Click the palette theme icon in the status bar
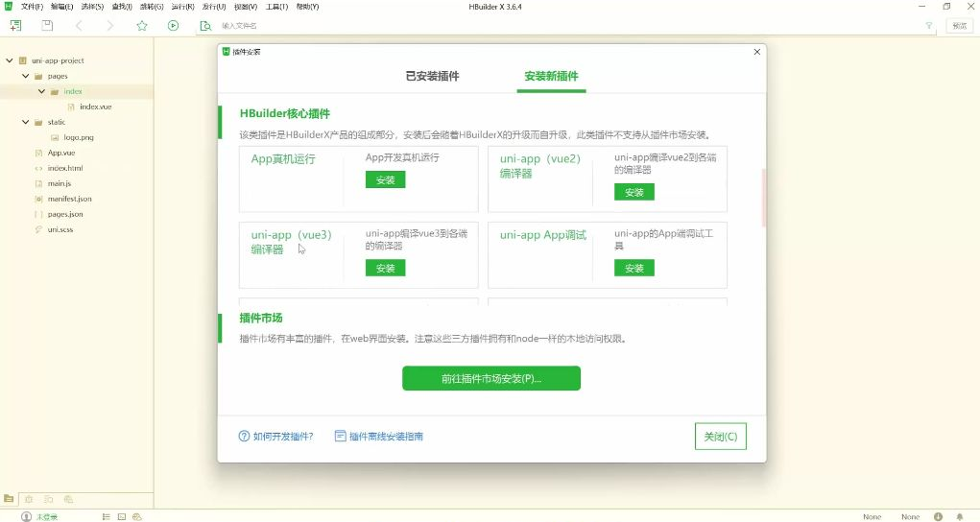The image size is (980, 522). 137,516
